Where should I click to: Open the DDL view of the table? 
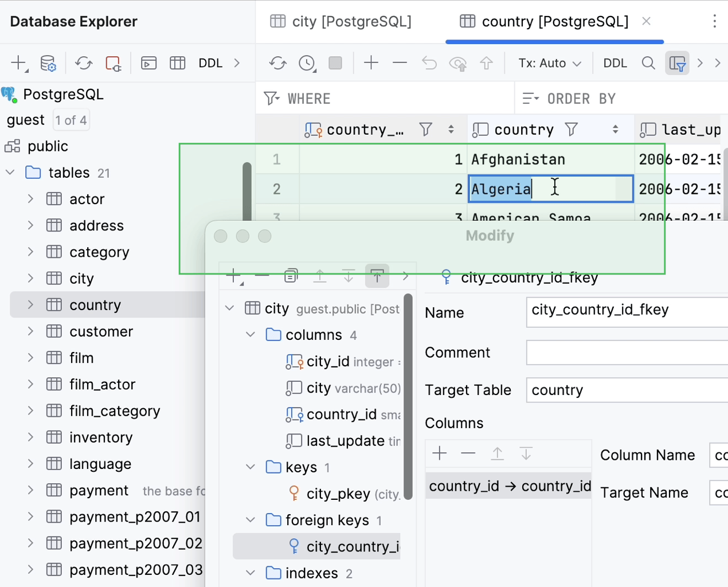[x=615, y=63]
